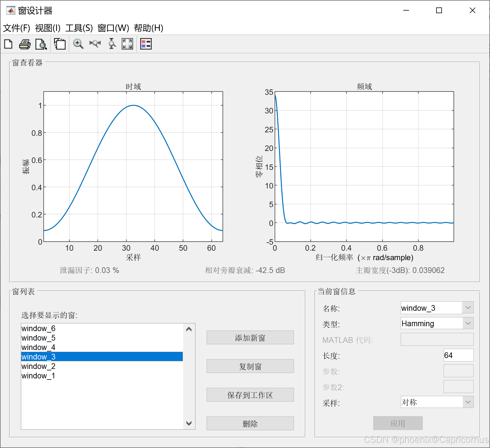This screenshot has width=490, height=448.
Task: Open the 工具(S) menu
Action: (x=79, y=28)
